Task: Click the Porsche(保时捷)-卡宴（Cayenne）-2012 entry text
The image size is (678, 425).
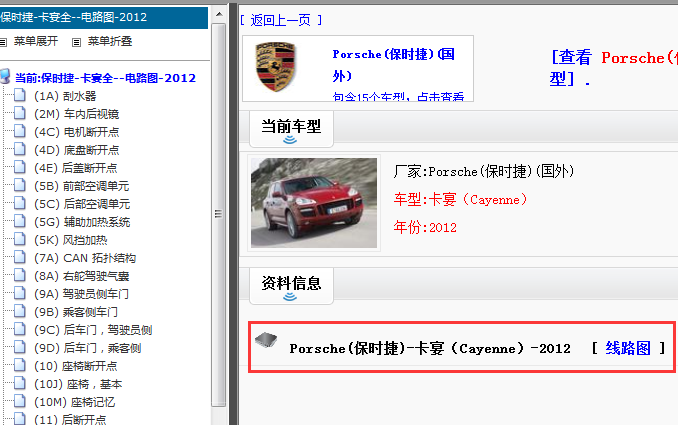Action: (430, 348)
